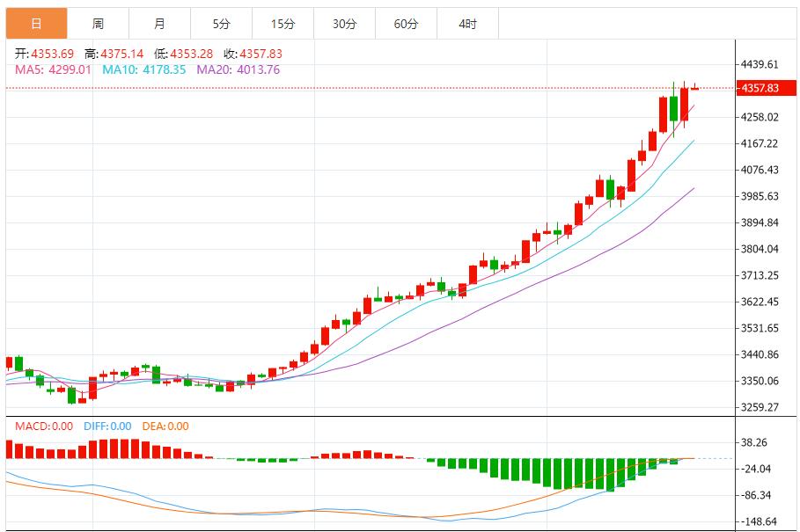Open the 60分 interval tab

tap(406, 24)
